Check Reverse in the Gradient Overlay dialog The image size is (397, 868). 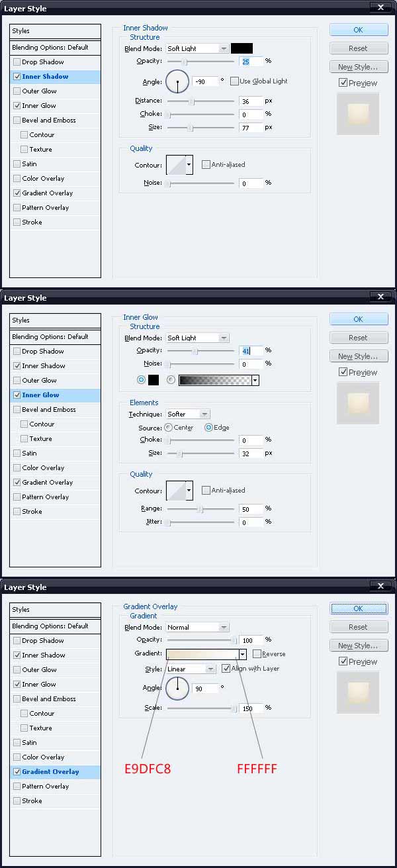click(x=256, y=654)
